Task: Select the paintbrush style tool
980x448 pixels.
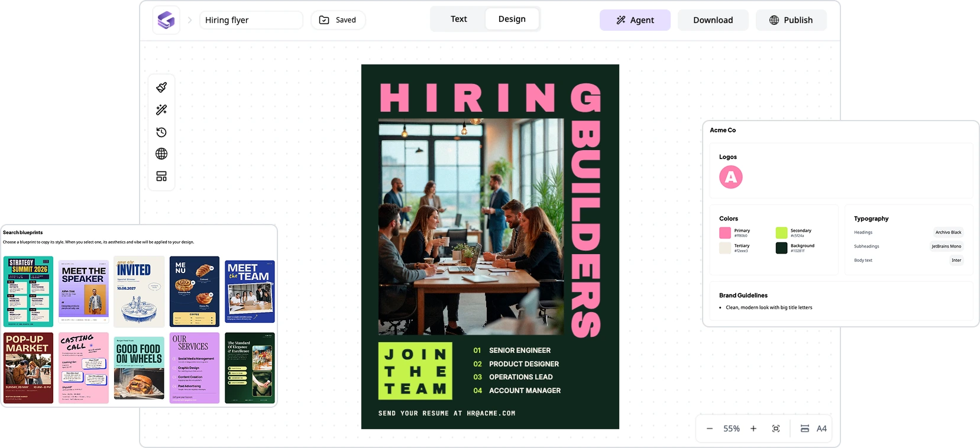Action: (x=161, y=87)
